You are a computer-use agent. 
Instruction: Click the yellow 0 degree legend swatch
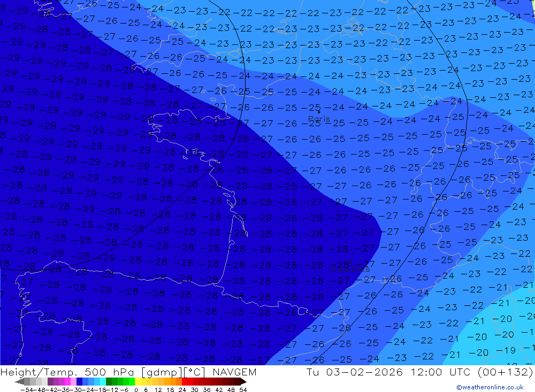point(137,382)
